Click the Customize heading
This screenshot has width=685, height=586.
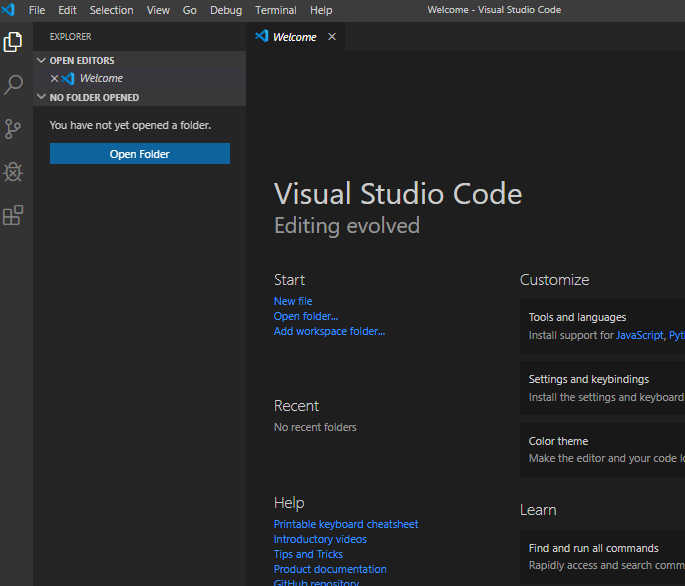(554, 280)
